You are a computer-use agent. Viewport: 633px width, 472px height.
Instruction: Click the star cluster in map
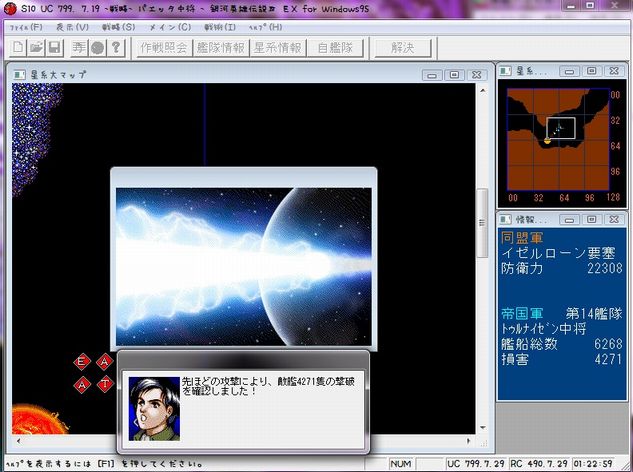pos(36,137)
